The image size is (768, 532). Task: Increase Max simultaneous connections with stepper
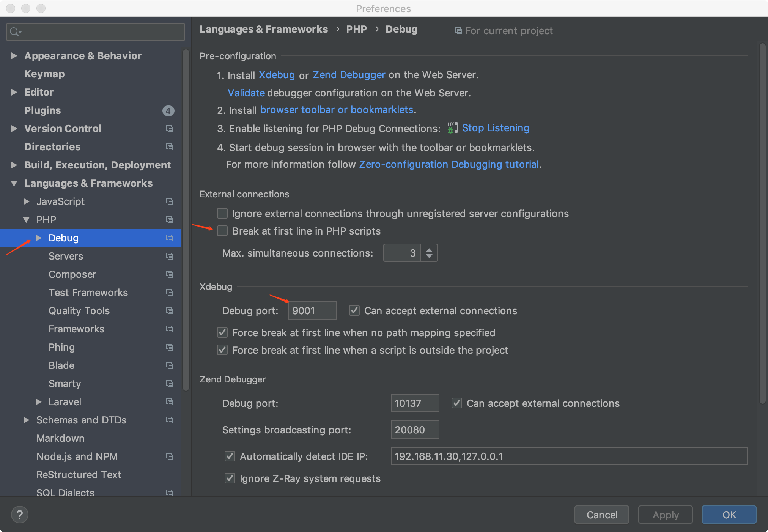pos(429,250)
